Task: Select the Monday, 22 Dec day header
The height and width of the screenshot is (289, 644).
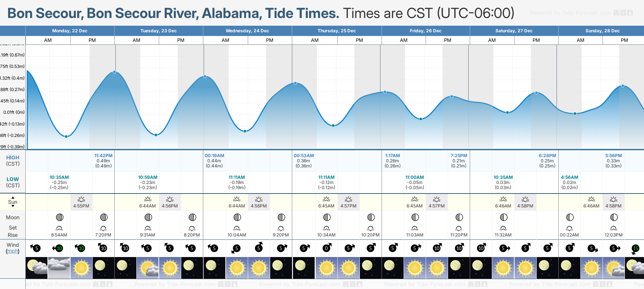Action: click(70, 31)
